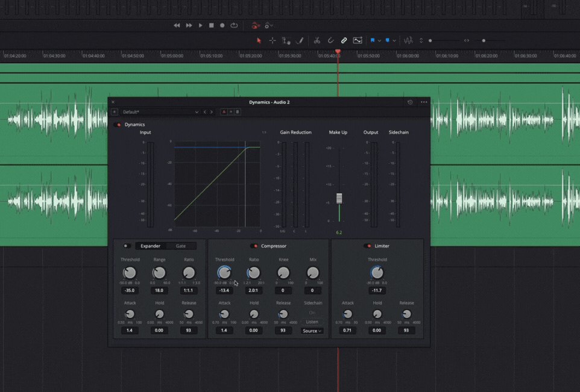
Task: Click the rewind transport button
Action: 177,25
